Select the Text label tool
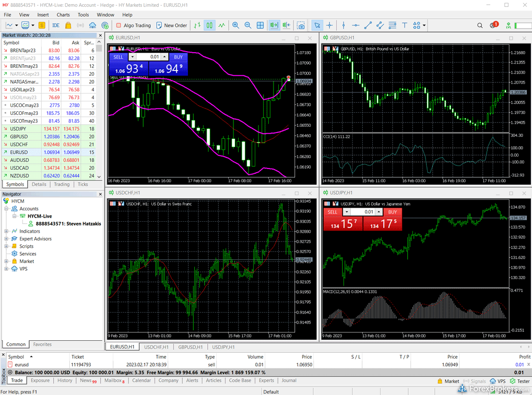The width and height of the screenshot is (532, 395). point(405,26)
